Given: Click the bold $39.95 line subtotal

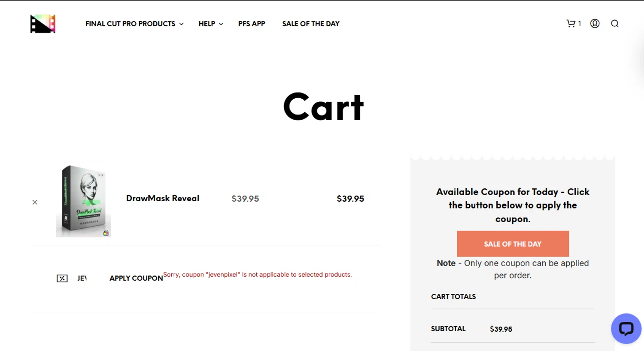Looking at the screenshot, I should click(350, 199).
